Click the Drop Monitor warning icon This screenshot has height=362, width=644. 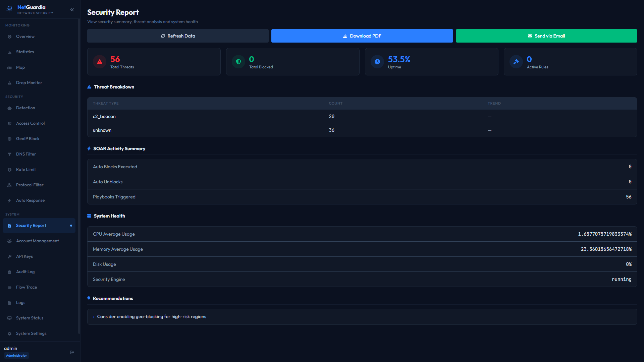click(9, 83)
